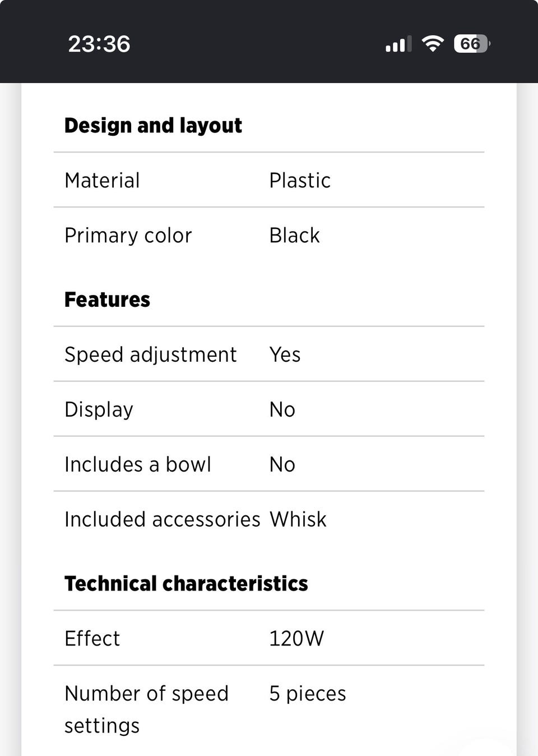Click the Display row label

coord(99,409)
